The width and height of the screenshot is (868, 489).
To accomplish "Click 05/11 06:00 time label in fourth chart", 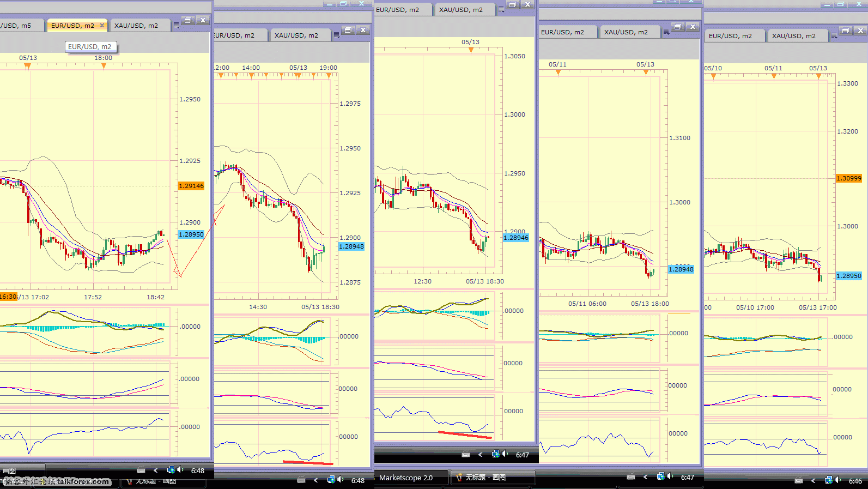I will click(x=587, y=304).
